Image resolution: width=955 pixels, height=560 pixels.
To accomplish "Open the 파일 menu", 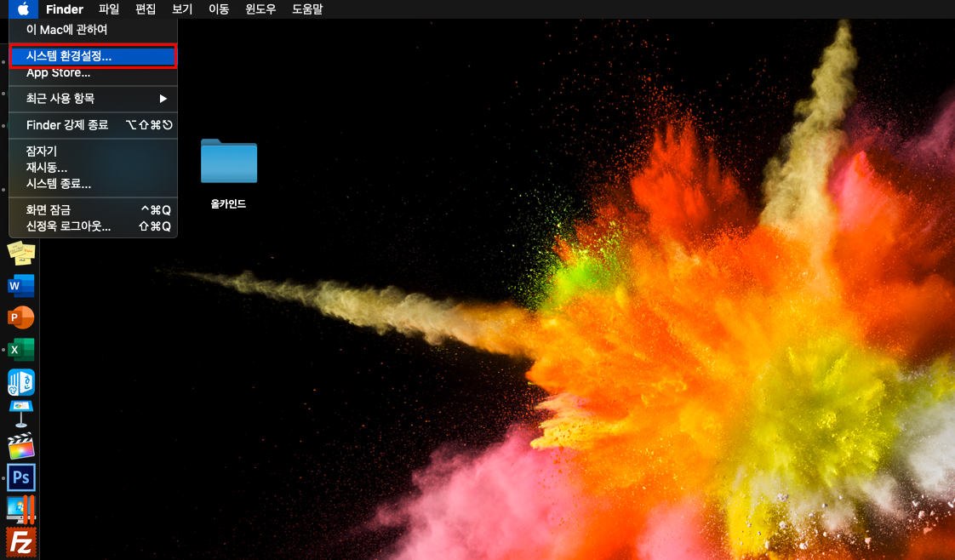I will click(109, 9).
